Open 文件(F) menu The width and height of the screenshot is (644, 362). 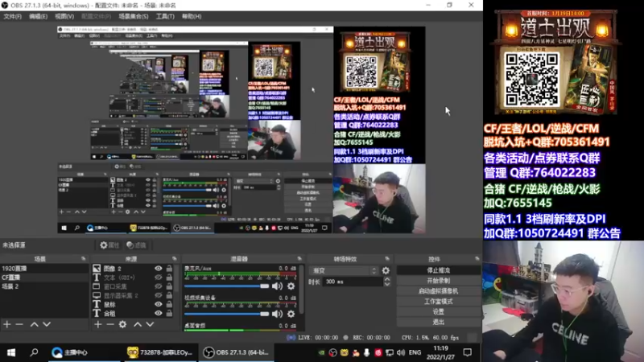click(12, 16)
